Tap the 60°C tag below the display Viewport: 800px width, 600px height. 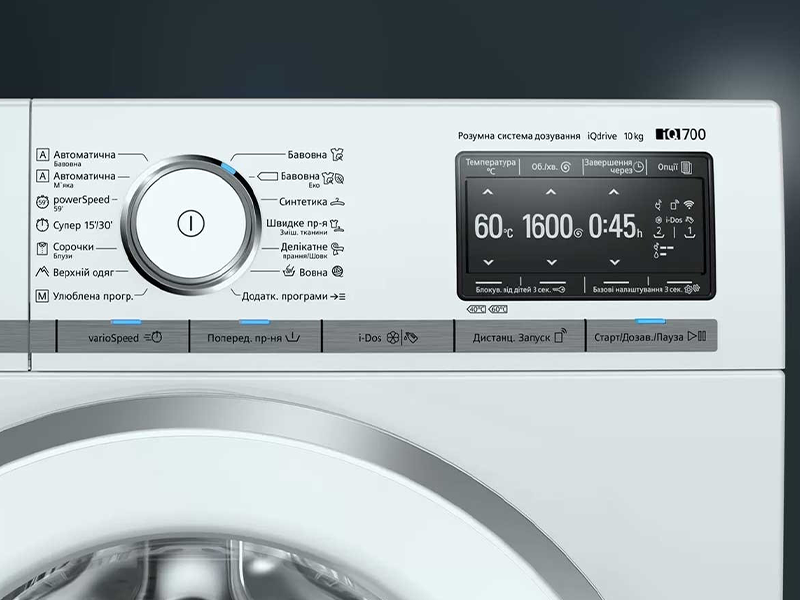[497, 309]
